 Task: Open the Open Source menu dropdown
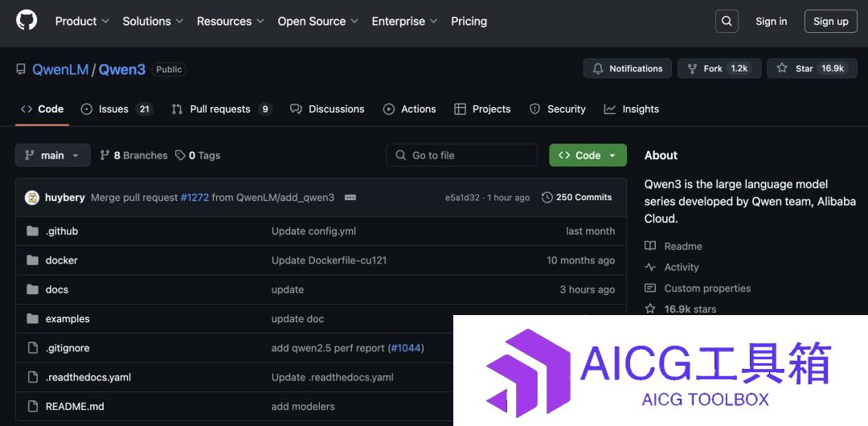[x=317, y=22]
